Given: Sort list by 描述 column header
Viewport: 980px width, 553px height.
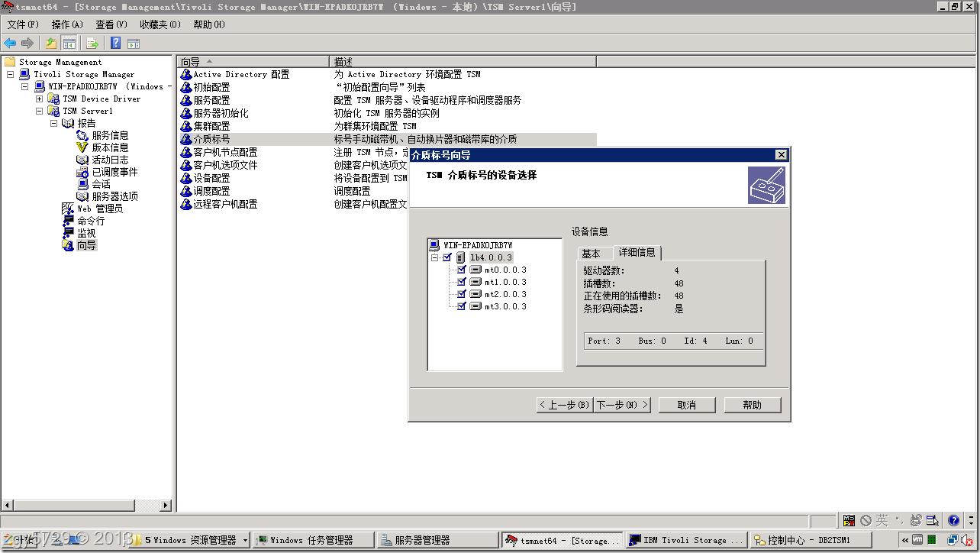Looking at the screenshot, I should coord(463,61).
